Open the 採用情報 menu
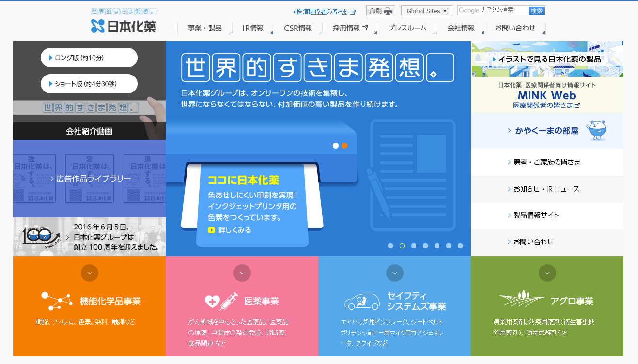638x364 pixels. pos(350,28)
